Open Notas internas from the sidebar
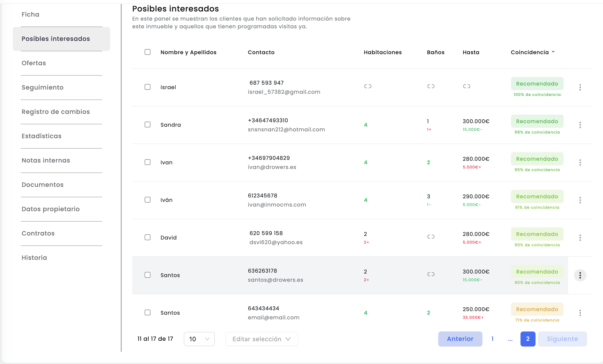 pos(46,161)
